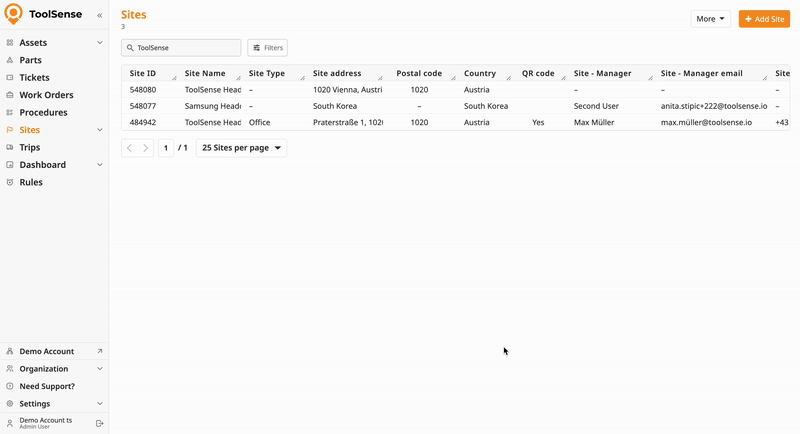Click the Add Site button

[x=764, y=19]
